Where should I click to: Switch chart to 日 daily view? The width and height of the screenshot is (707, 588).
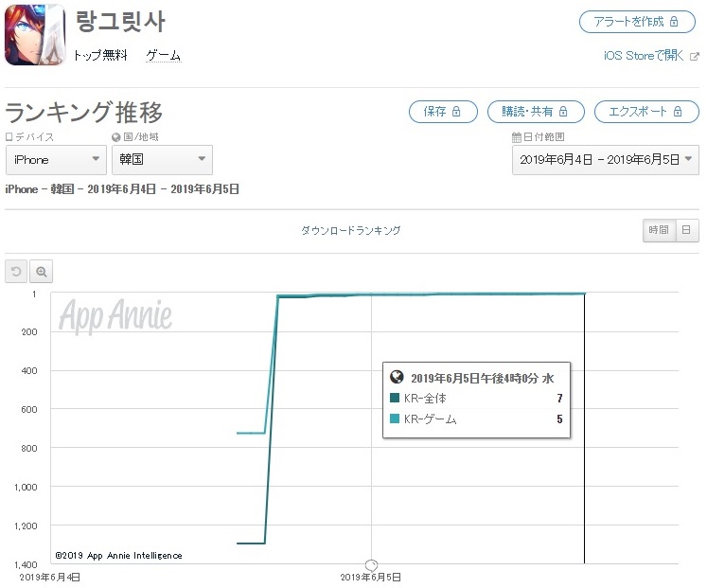[x=685, y=230]
